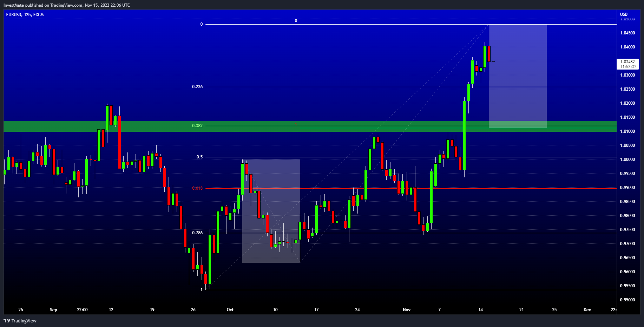Select the 0.236 Fibonacci level label

coord(197,87)
